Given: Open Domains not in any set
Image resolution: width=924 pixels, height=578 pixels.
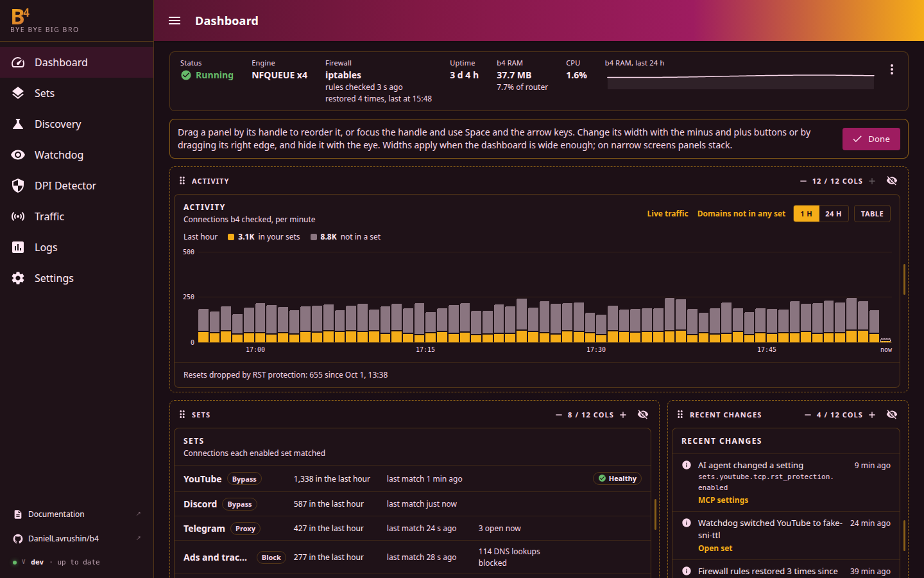Looking at the screenshot, I should (741, 214).
